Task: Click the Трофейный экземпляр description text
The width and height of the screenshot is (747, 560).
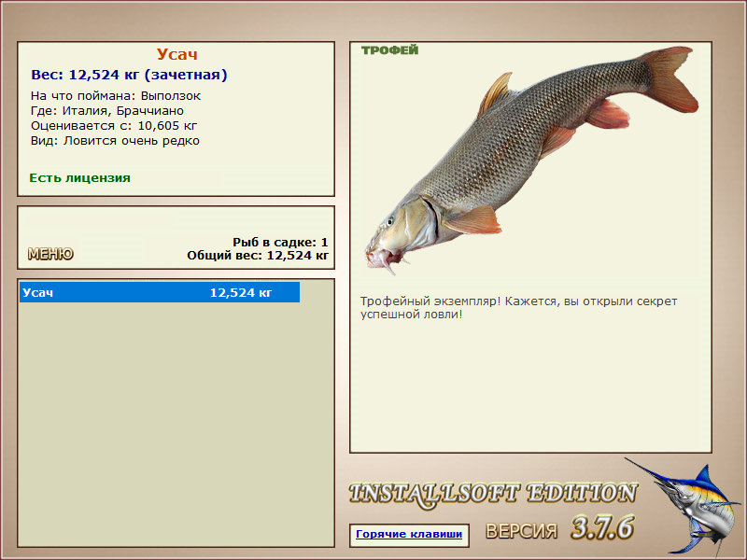Action: click(x=519, y=308)
